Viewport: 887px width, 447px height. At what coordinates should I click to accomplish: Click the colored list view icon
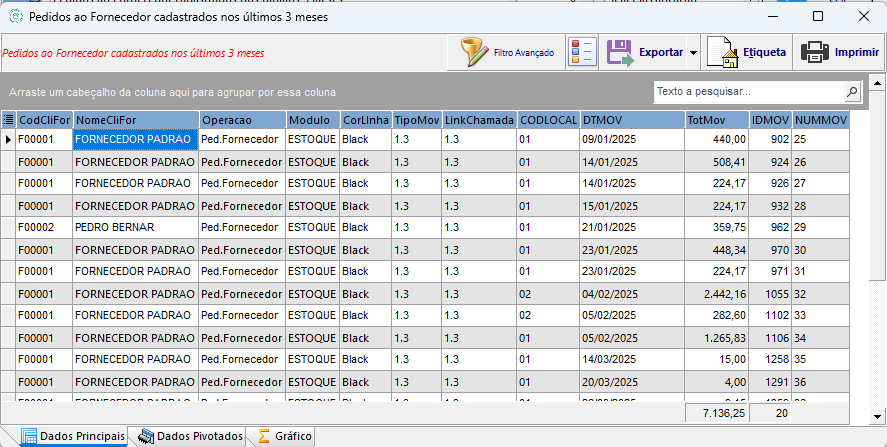pyautogui.click(x=582, y=52)
